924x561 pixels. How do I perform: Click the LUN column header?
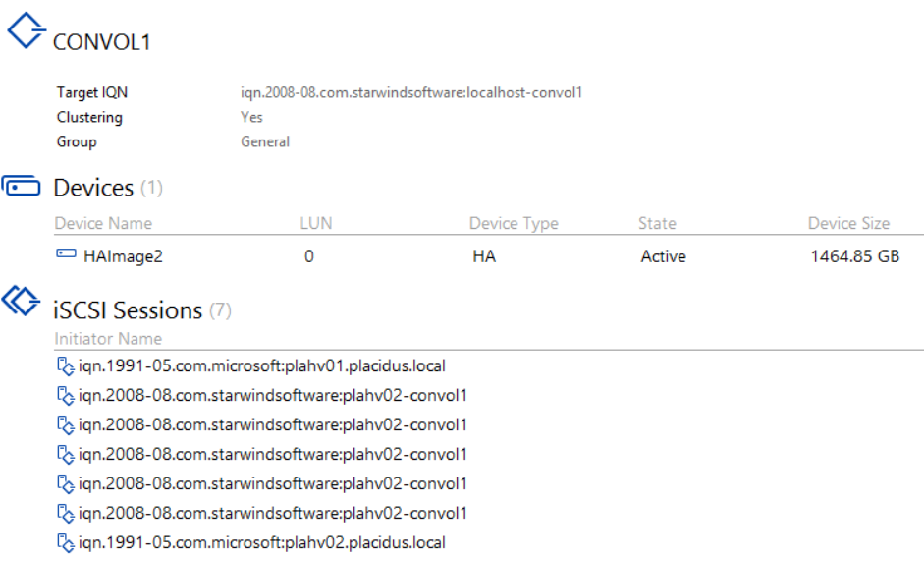316,223
